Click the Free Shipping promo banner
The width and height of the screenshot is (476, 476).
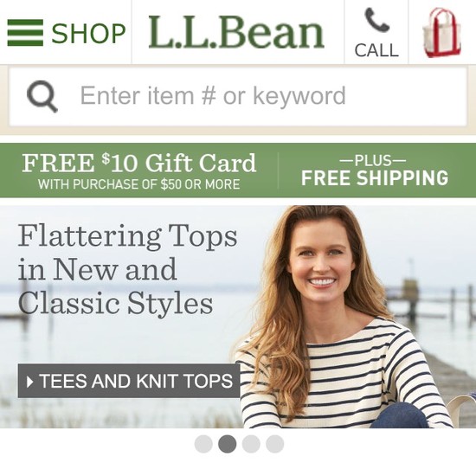click(x=375, y=177)
